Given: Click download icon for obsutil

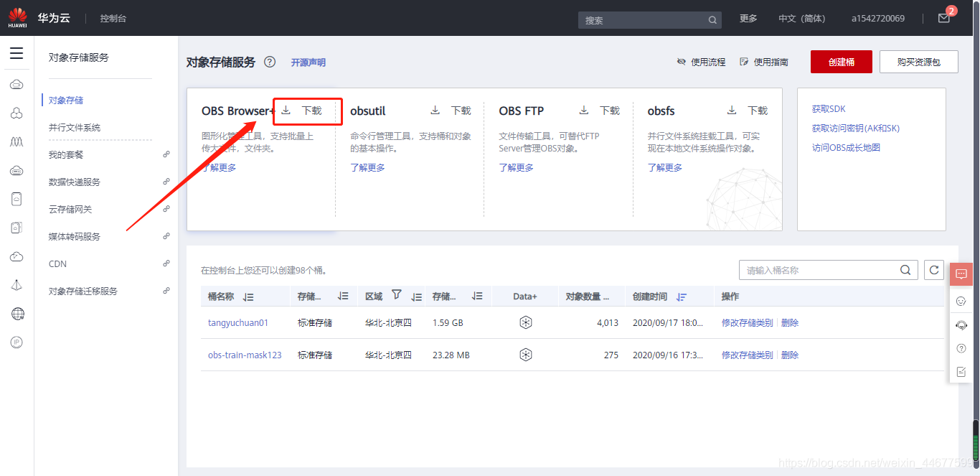Looking at the screenshot, I should (x=435, y=110).
